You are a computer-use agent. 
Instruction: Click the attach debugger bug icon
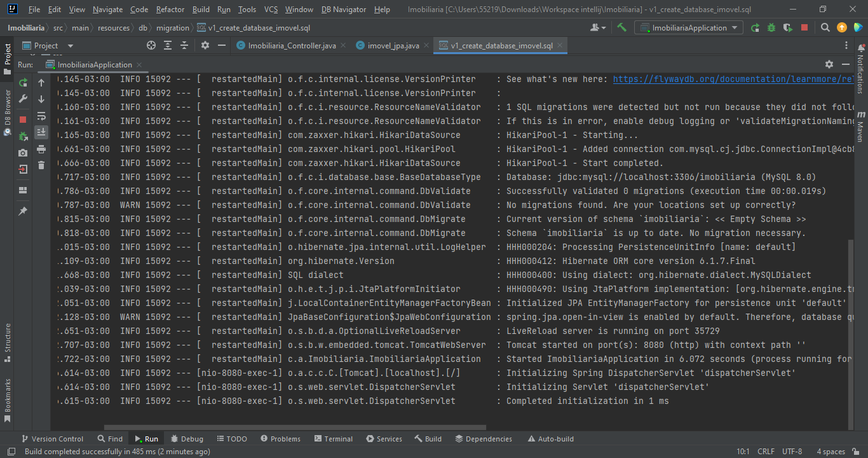point(23,135)
